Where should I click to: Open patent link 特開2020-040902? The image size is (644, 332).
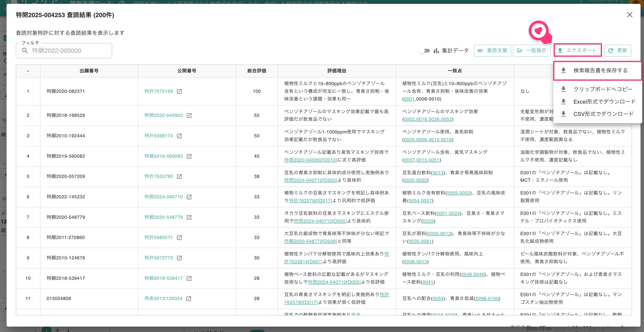164,115
